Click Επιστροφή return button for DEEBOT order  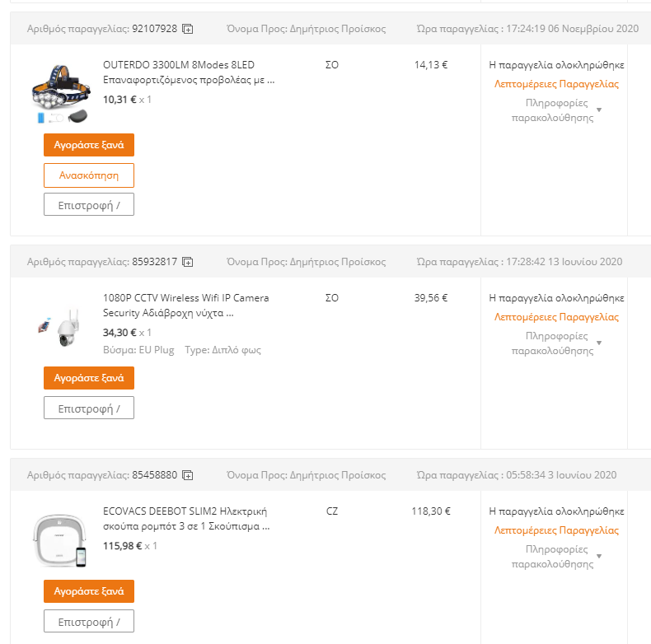coord(89,621)
